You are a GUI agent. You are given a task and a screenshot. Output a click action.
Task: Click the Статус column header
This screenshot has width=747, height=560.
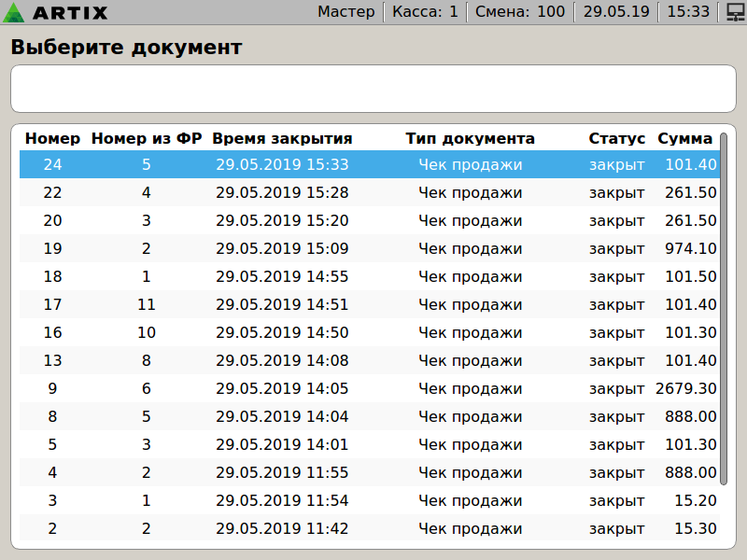click(x=616, y=138)
